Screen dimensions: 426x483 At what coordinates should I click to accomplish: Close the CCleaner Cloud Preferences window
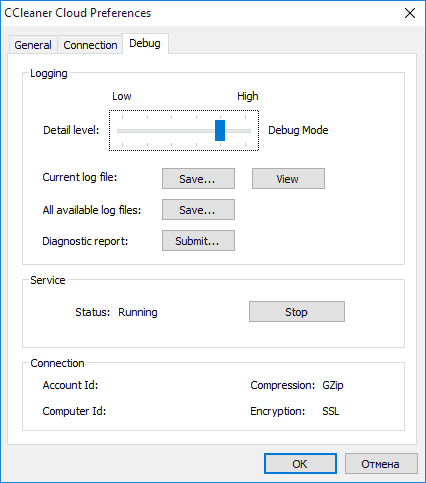click(x=410, y=13)
